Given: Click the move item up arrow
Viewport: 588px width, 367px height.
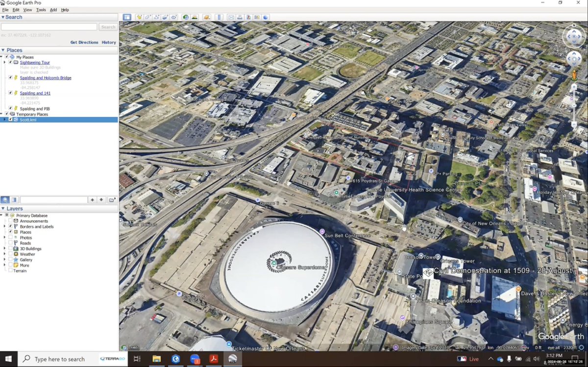Looking at the screenshot, I should [x=92, y=199].
